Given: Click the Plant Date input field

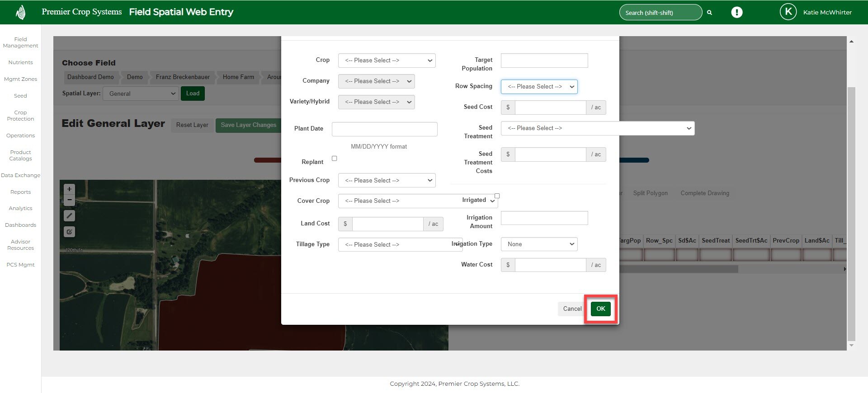Looking at the screenshot, I should click(384, 129).
